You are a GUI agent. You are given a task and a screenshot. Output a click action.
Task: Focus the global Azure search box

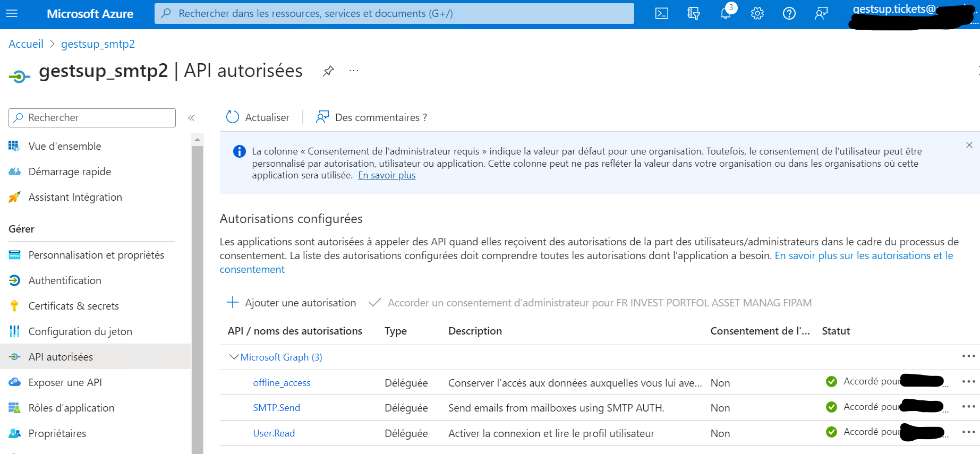(x=394, y=13)
